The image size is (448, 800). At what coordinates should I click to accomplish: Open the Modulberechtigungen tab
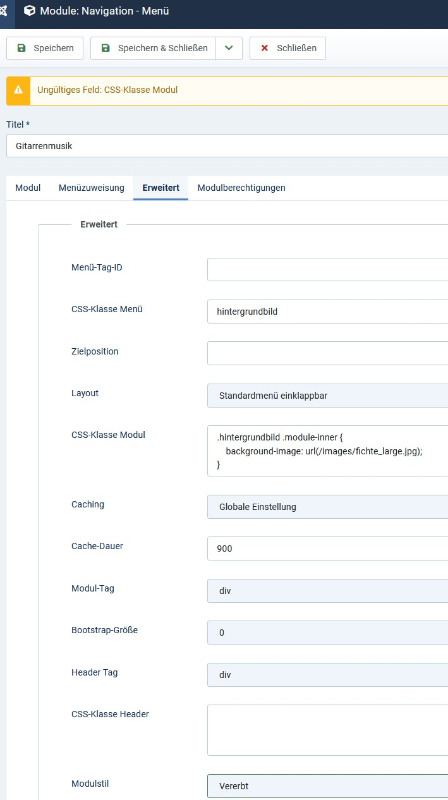[241, 188]
